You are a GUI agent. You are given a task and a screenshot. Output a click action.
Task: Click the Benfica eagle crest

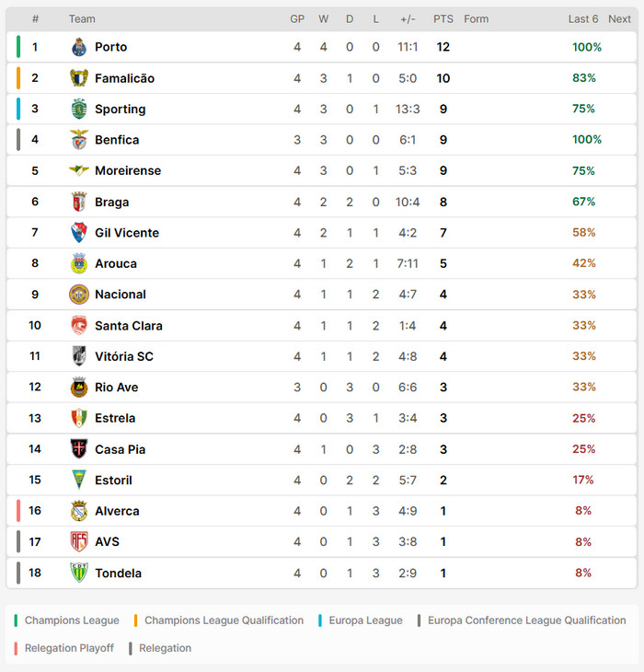[x=79, y=140]
